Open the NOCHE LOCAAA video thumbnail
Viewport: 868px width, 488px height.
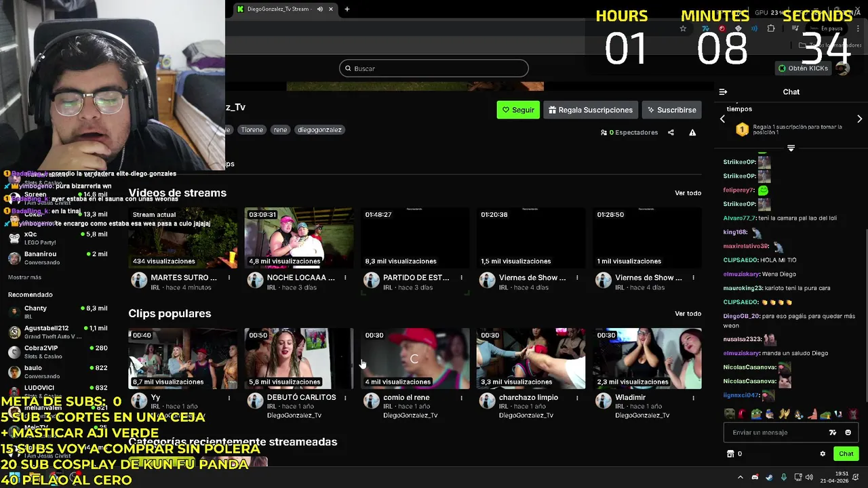tap(299, 238)
